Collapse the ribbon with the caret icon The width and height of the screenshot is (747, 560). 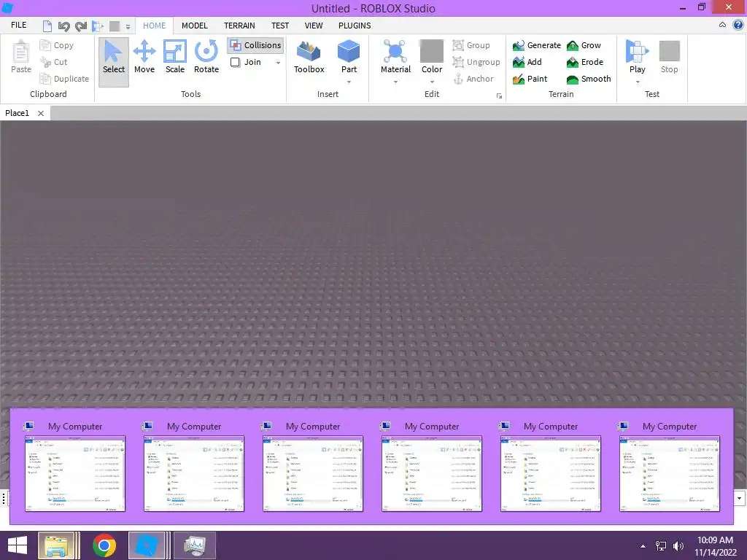(722, 25)
